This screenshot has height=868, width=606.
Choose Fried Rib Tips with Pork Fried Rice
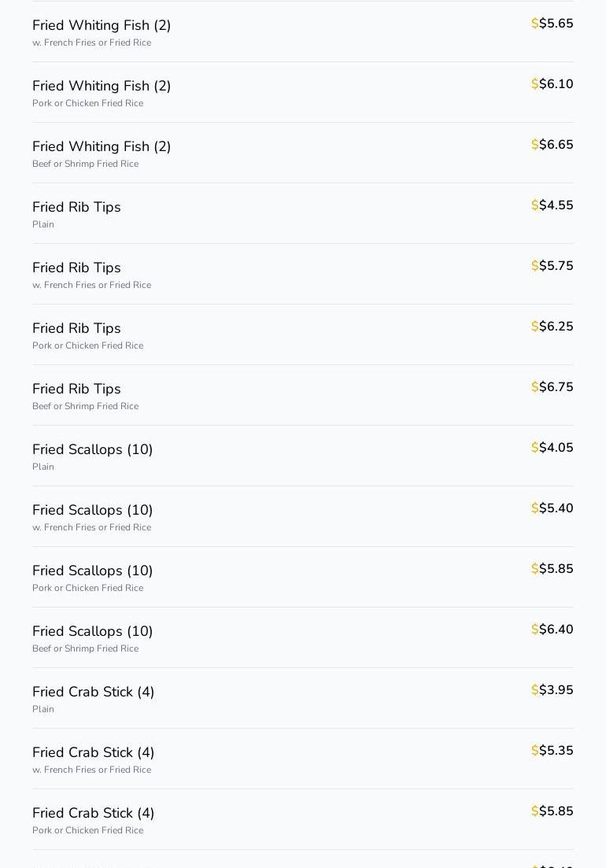pyautogui.click(x=76, y=329)
